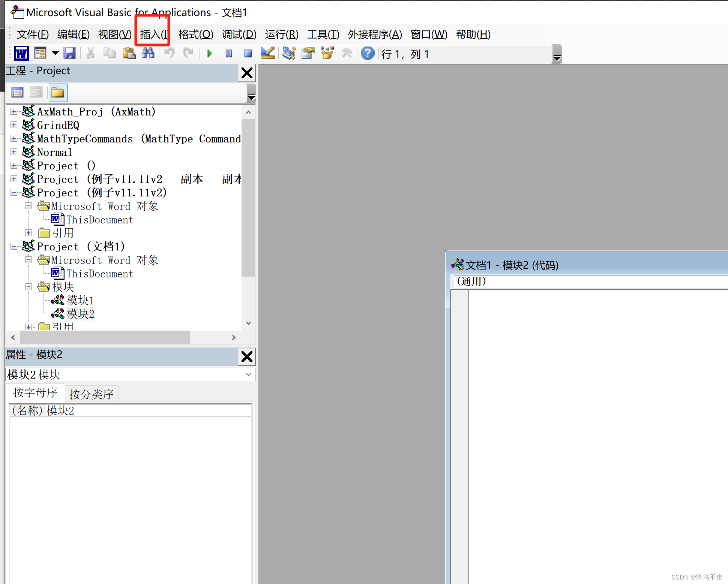728x584 pixels.
Task: Switch to 按字母序 tab
Action: (x=35, y=393)
